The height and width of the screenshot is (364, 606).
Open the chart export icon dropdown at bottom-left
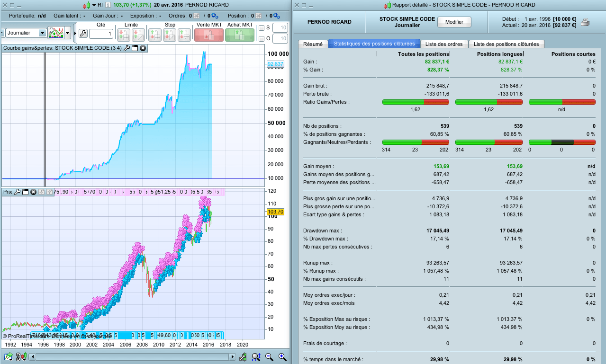[x=9, y=357]
